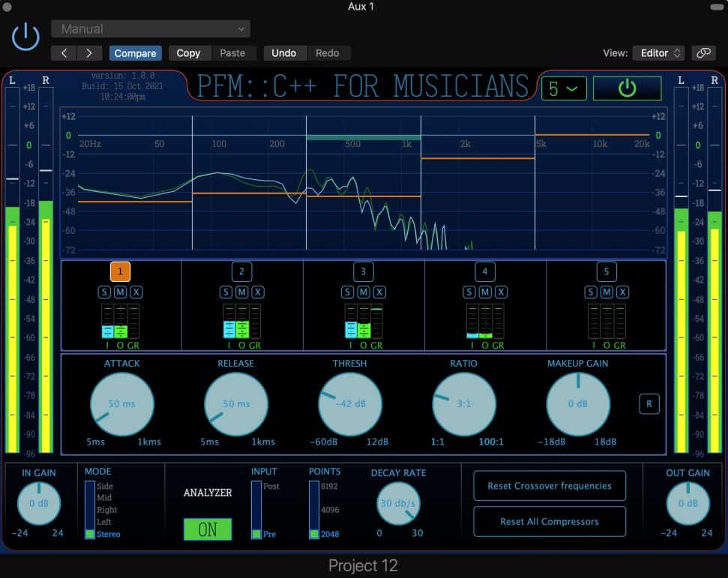Click the next preset arrow

89,52
